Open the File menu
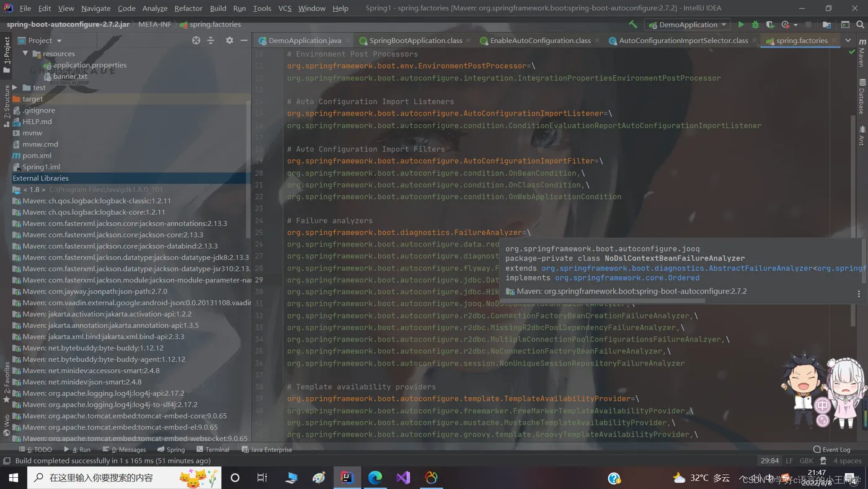The width and height of the screenshot is (868, 489). [25, 8]
